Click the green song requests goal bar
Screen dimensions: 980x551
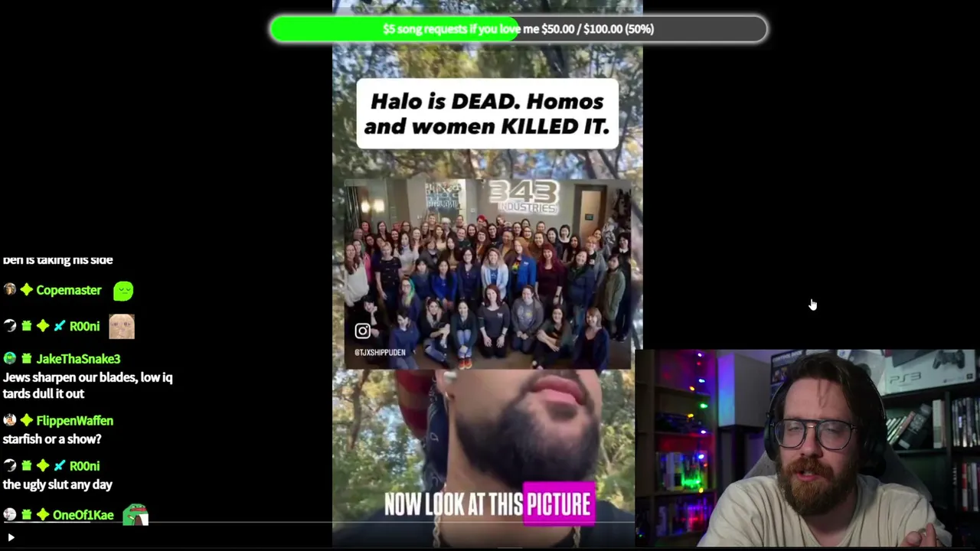tap(518, 29)
